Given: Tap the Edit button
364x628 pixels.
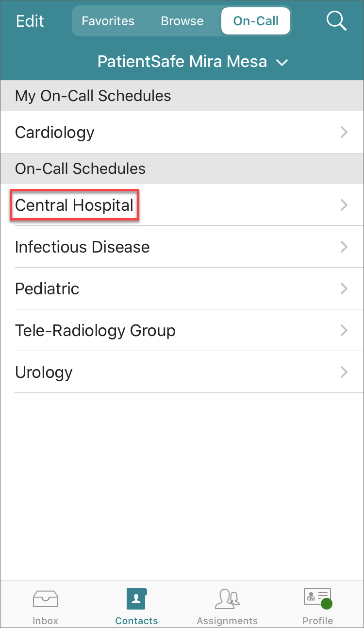Looking at the screenshot, I should [x=30, y=21].
